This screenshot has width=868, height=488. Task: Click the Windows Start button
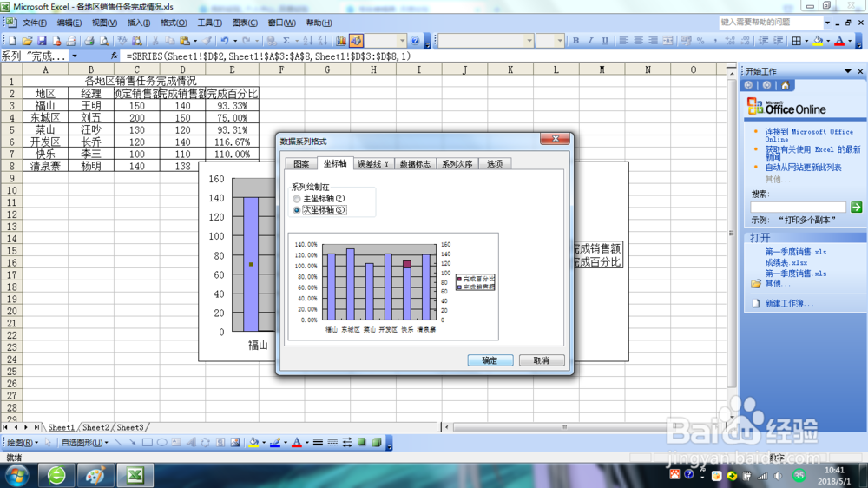tap(16, 475)
